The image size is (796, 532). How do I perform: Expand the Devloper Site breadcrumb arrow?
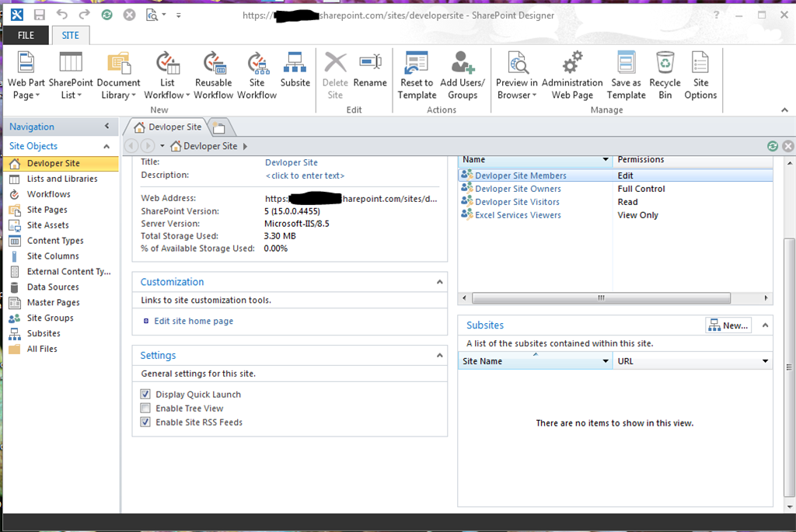point(245,146)
